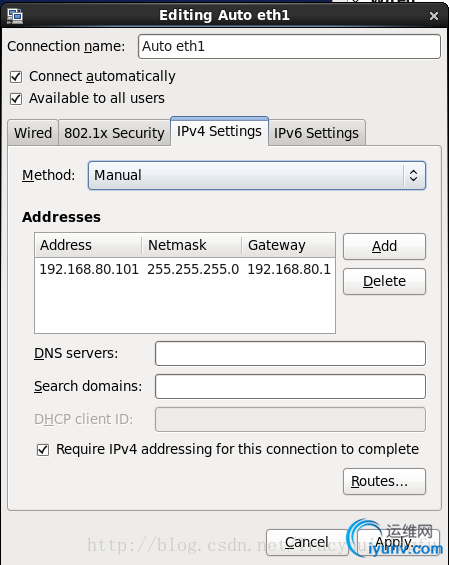Screen dimensions: 449x565
Task: Toggle Connect automatically checkbox
Action: [x=16, y=77]
